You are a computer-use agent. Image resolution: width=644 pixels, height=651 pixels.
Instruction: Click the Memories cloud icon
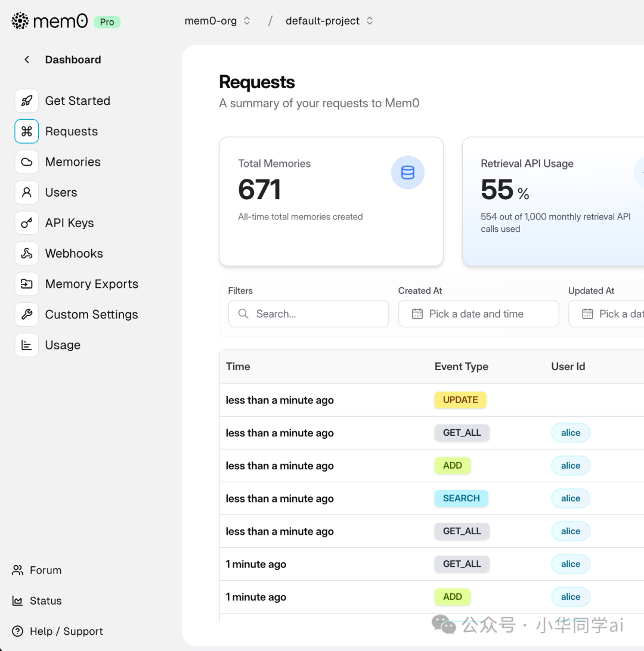pos(27,162)
